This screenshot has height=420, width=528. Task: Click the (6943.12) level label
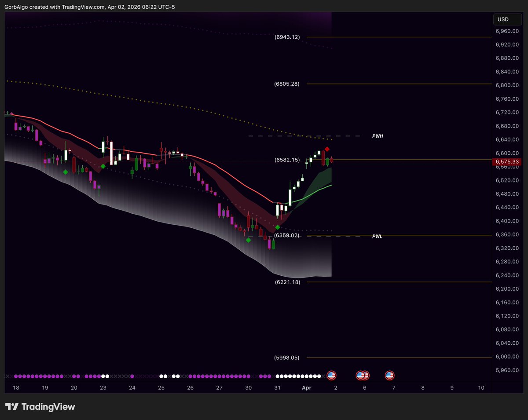[x=287, y=37]
